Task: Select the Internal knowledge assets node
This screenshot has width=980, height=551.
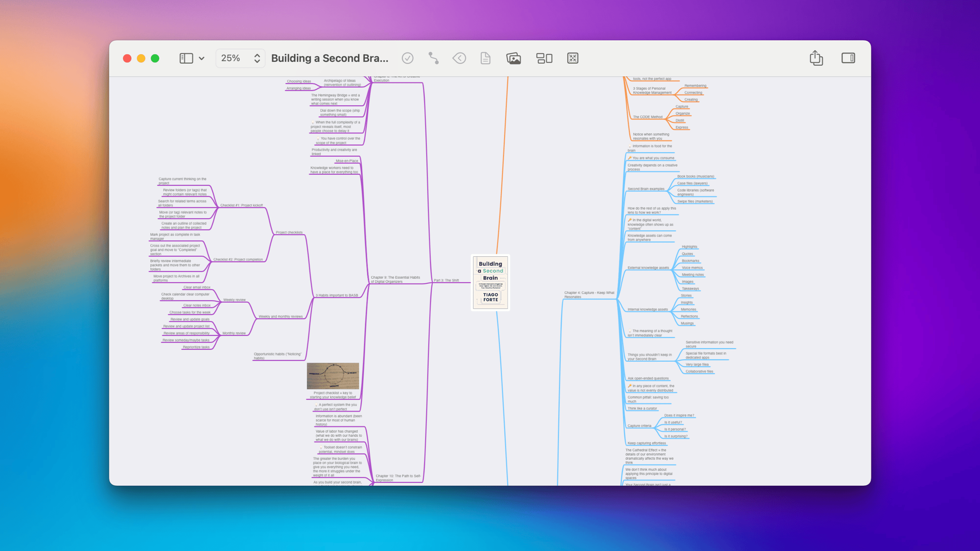Action: [648, 309]
